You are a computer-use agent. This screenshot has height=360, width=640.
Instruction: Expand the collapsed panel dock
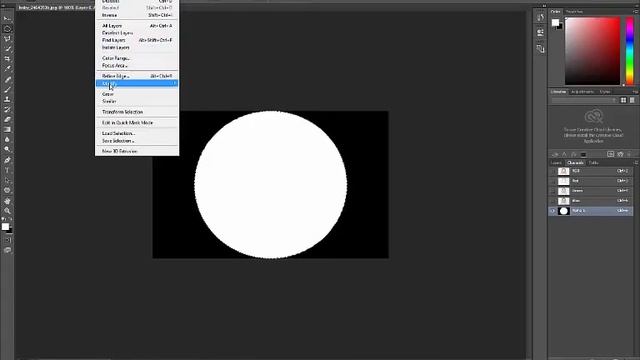click(544, 6)
